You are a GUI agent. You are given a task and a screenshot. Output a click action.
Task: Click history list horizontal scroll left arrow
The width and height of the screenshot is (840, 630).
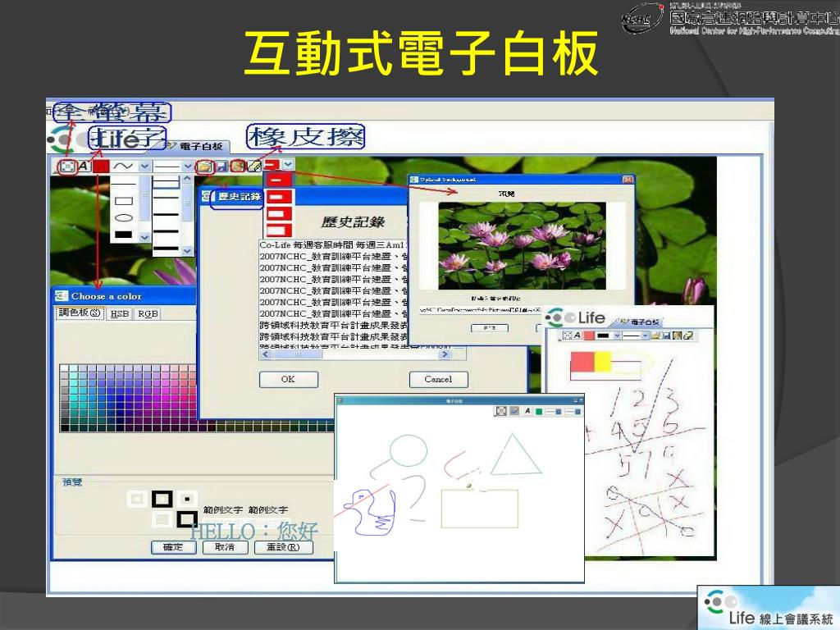click(267, 354)
